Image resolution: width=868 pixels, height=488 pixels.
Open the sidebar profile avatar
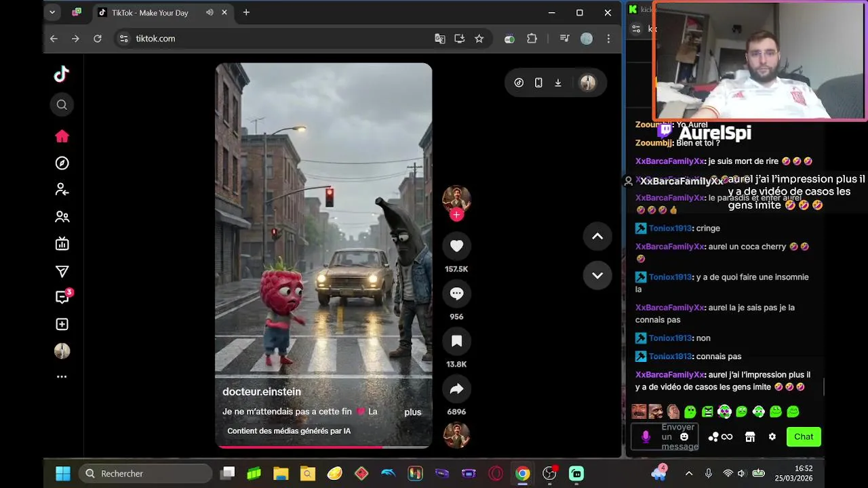tap(62, 351)
